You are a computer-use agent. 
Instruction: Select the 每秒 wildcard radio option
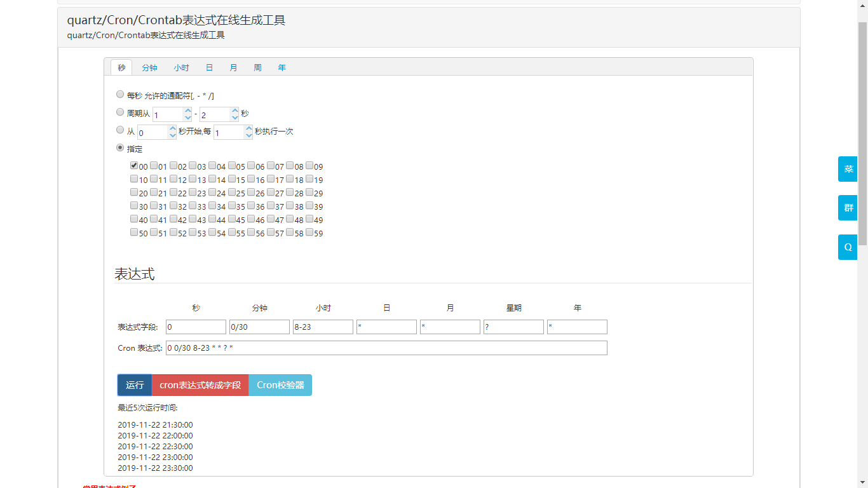[x=120, y=95]
